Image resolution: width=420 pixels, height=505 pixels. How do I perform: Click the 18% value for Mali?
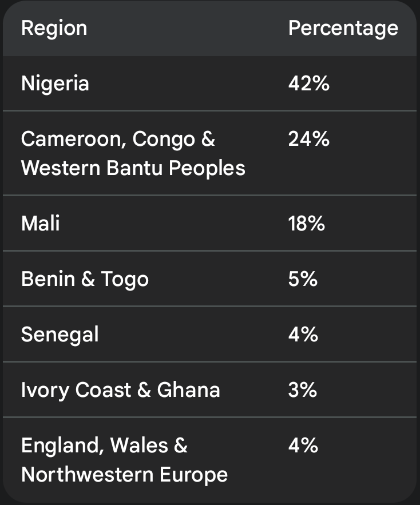tap(306, 223)
